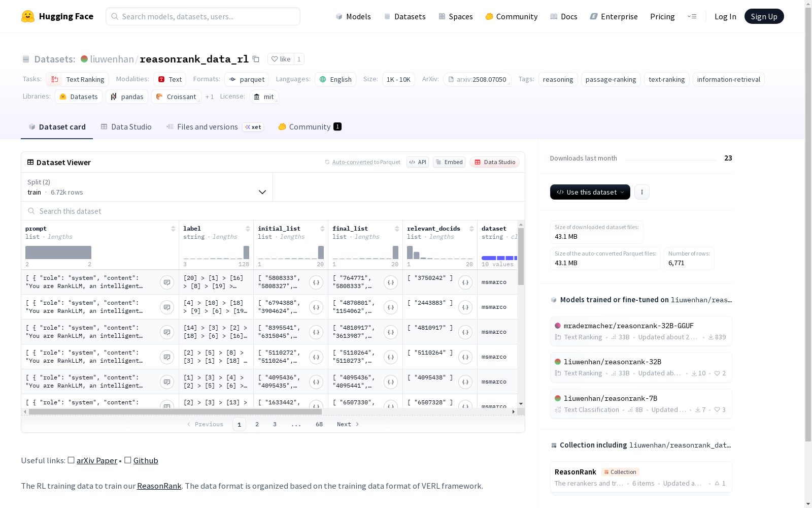This screenshot has width=812, height=508.
Task: Focus the search models, datasets, users field
Action: tap(203, 16)
